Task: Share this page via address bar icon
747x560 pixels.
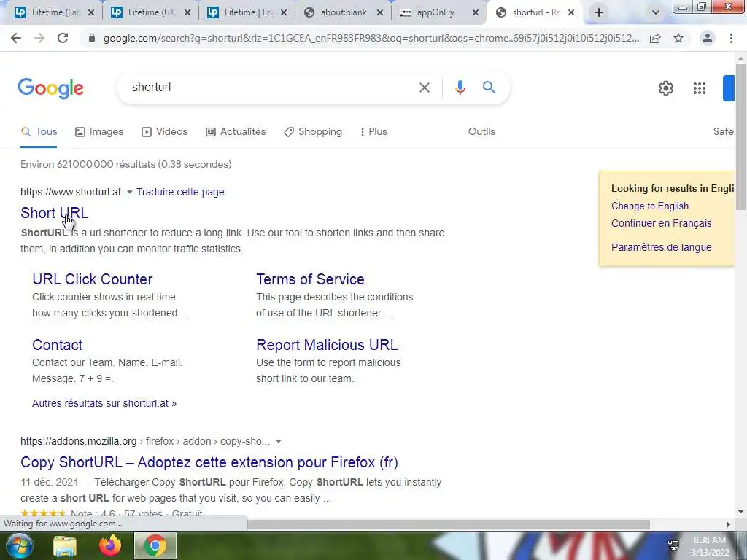Action: (655, 38)
